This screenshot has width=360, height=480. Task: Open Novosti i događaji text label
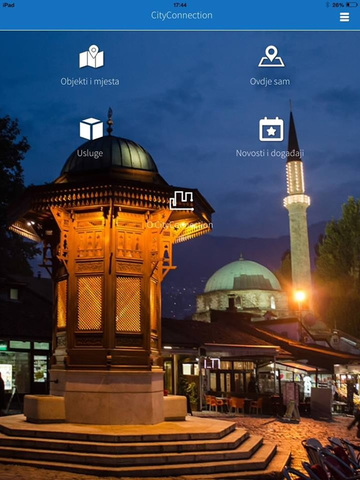[x=270, y=154]
